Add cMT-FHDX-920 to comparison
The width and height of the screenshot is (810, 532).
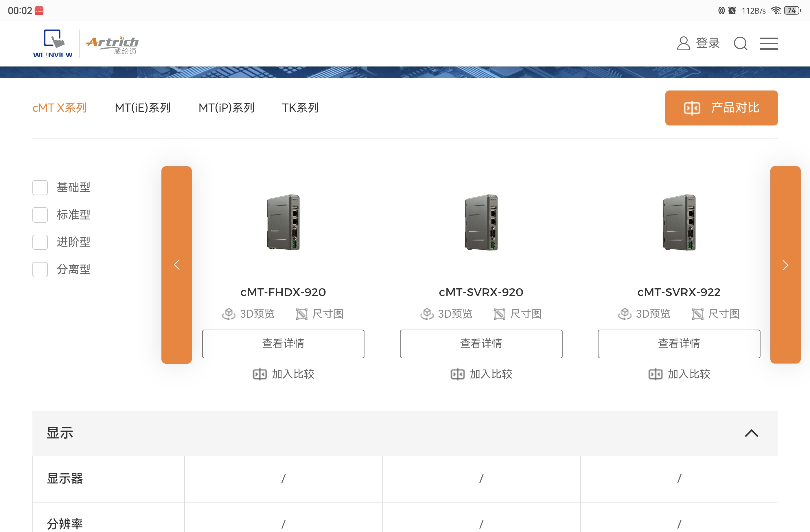[283, 374]
